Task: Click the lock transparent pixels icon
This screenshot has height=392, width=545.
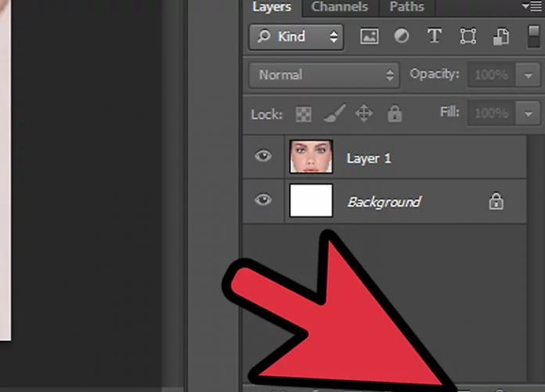Action: pos(303,114)
